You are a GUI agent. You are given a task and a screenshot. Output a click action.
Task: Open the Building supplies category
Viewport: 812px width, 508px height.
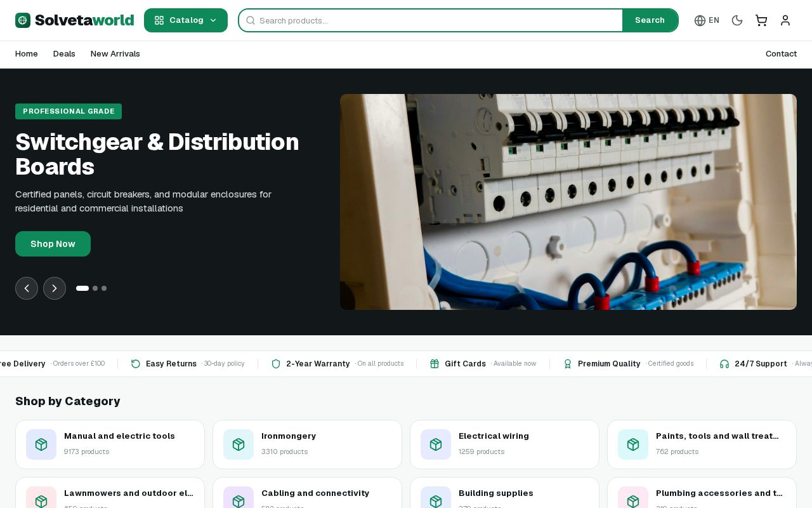pos(504,493)
